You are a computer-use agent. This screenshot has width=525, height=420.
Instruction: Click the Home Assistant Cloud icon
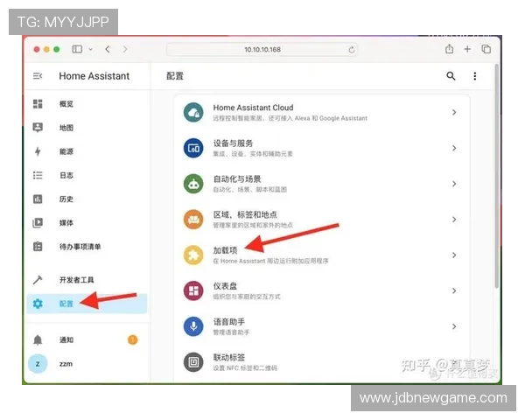[x=193, y=113]
